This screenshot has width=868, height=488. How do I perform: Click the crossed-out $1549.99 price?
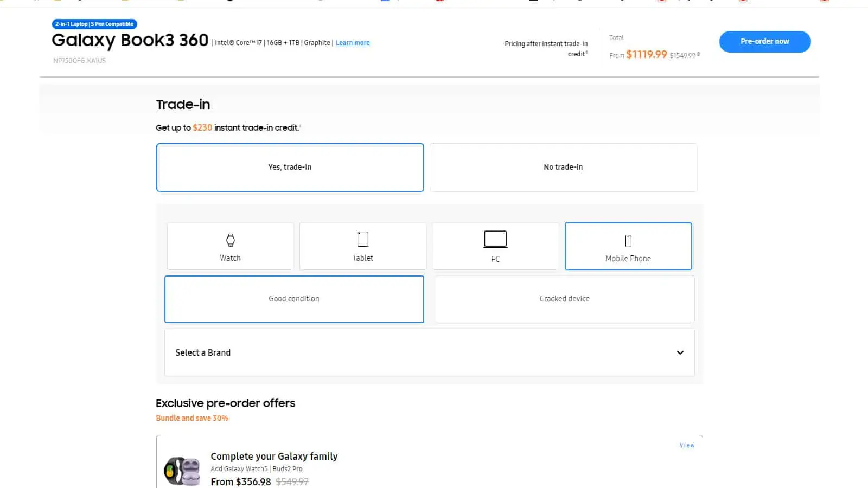[x=682, y=55]
